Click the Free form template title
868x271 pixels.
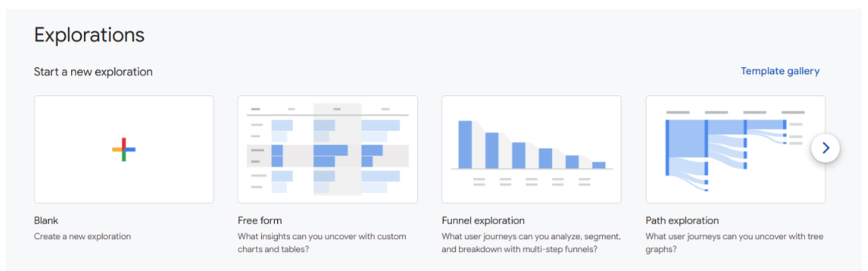260,220
